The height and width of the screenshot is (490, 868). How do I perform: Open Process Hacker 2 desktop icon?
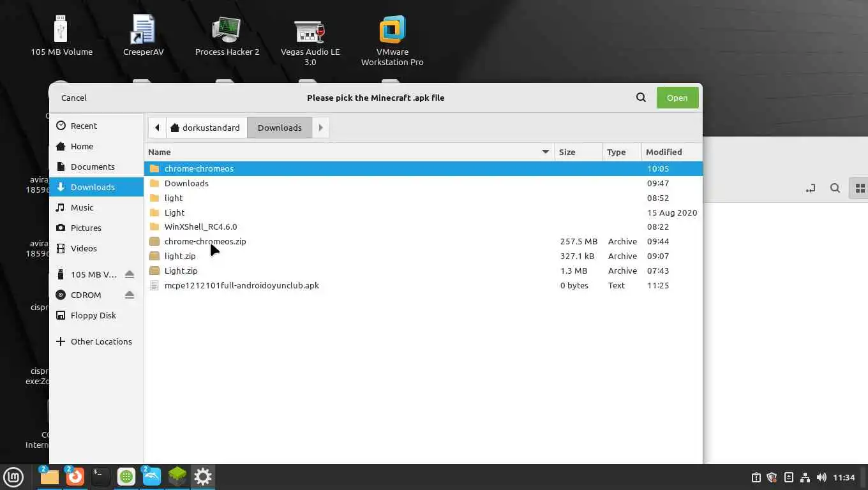[227, 35]
